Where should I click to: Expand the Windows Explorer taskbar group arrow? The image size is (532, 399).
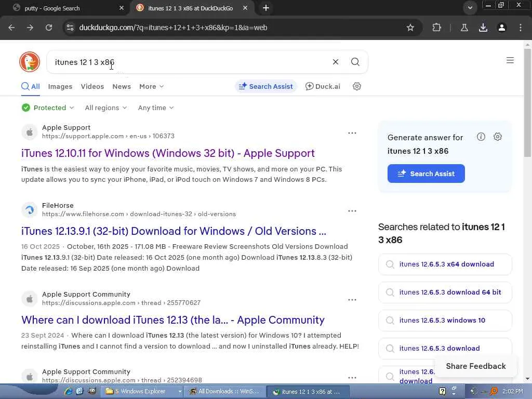[x=180, y=392]
